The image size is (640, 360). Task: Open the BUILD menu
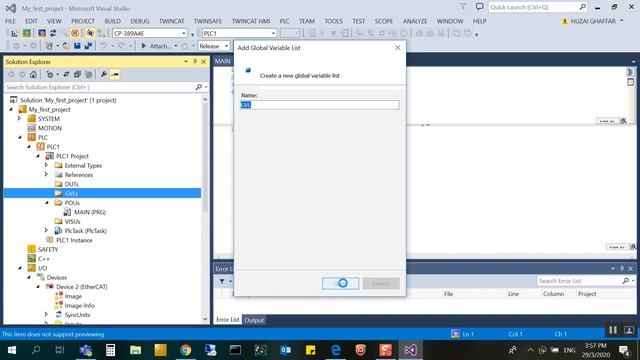click(x=113, y=21)
